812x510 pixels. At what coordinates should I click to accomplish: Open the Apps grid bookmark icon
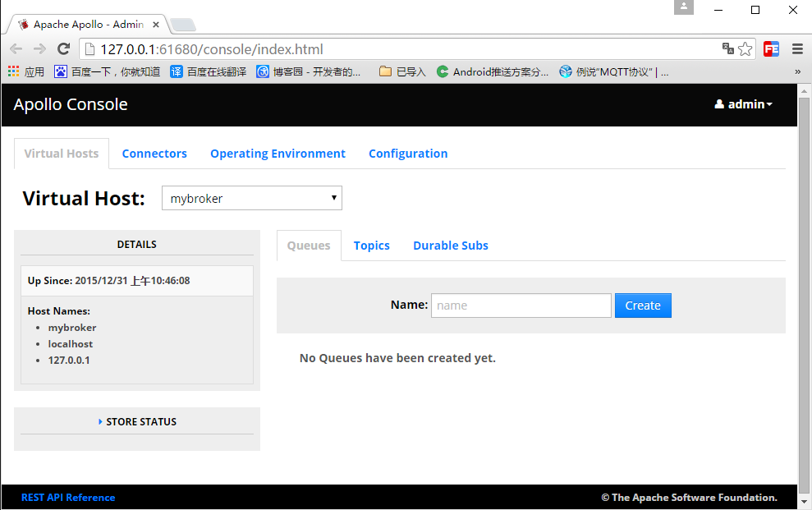[x=13, y=71]
